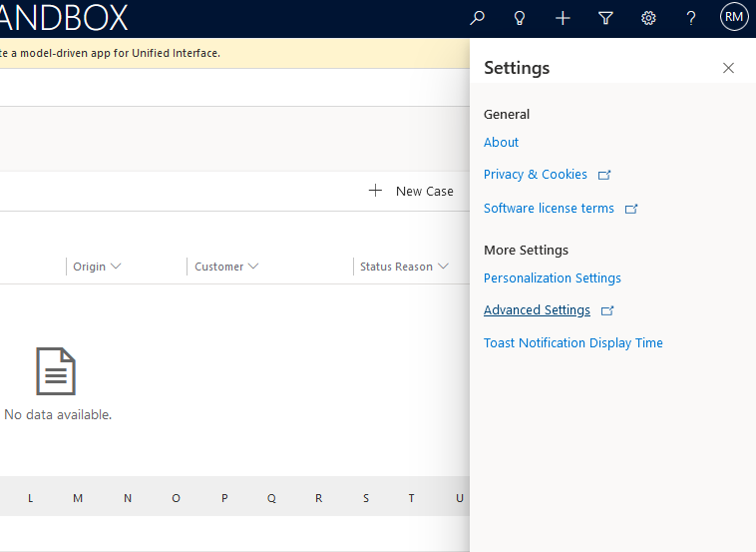756x552 pixels.
Task: Close the Settings panel
Action: (728, 68)
